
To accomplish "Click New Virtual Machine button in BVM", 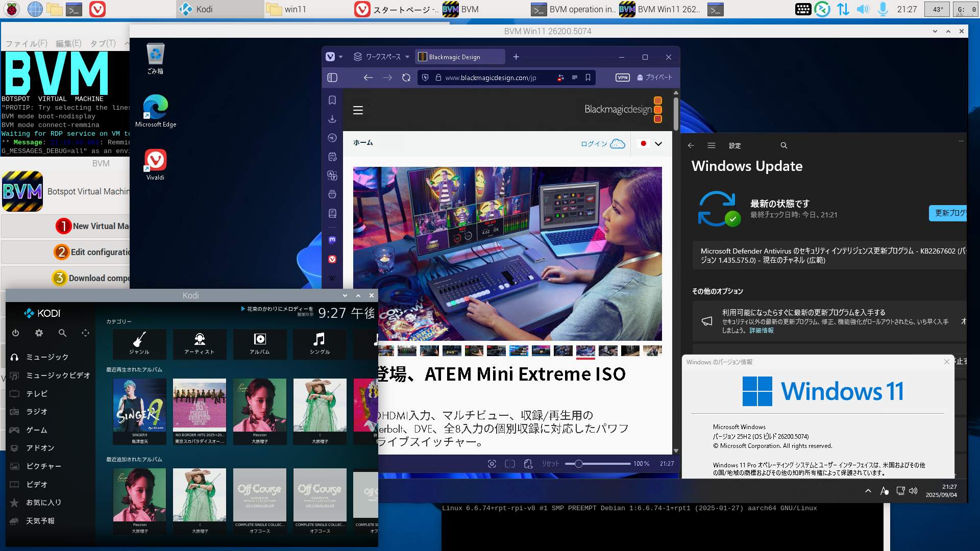I will (x=65, y=226).
